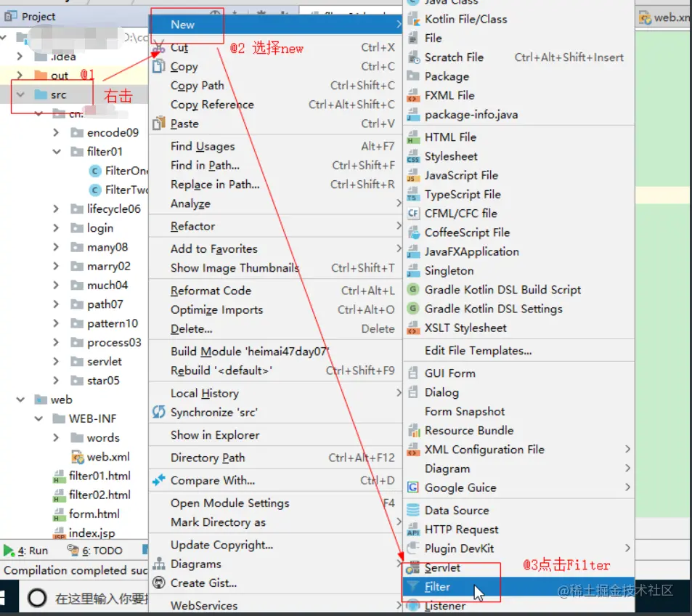692x616 pixels.
Task: Choose Edit File Templates... entry
Action: tap(519, 351)
